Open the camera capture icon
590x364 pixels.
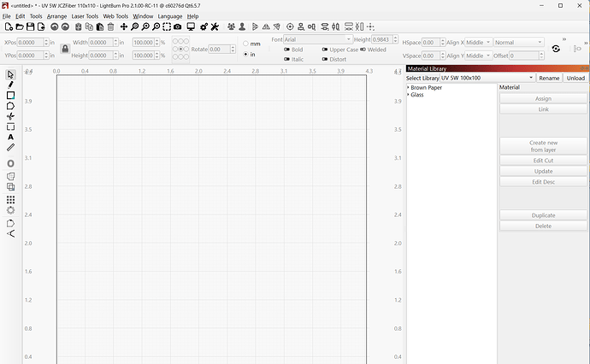point(178,26)
